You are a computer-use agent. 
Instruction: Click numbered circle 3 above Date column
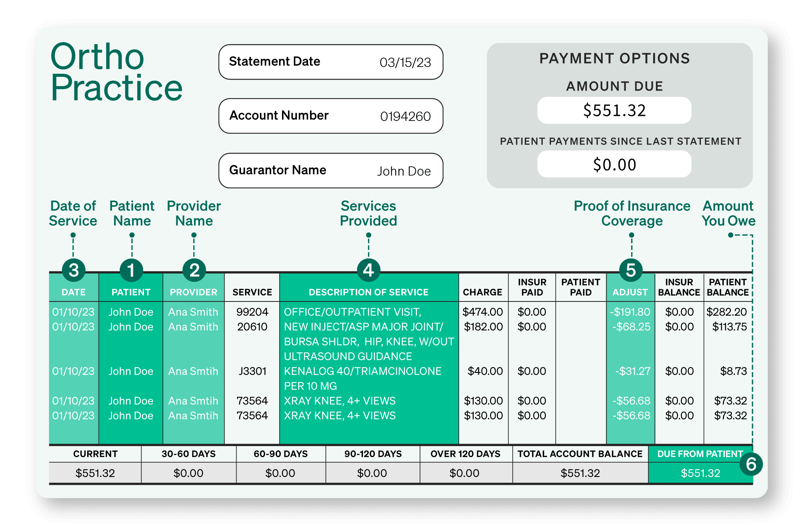[x=73, y=270]
